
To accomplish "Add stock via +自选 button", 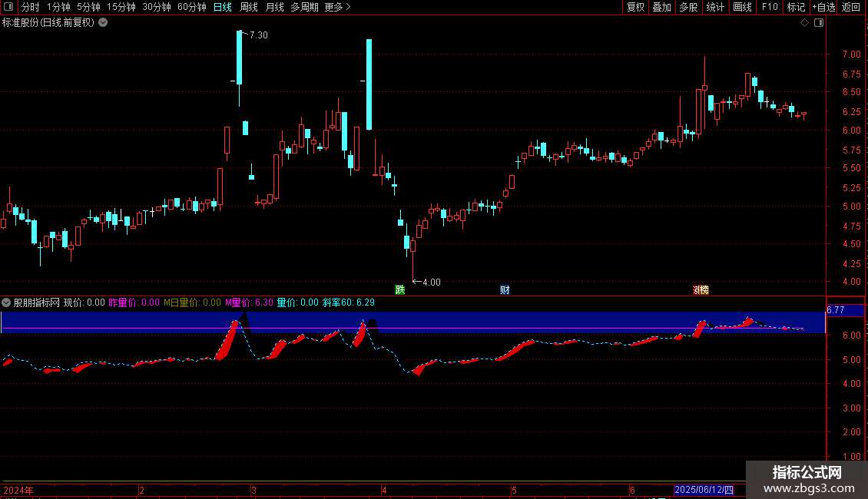I will [x=823, y=7].
